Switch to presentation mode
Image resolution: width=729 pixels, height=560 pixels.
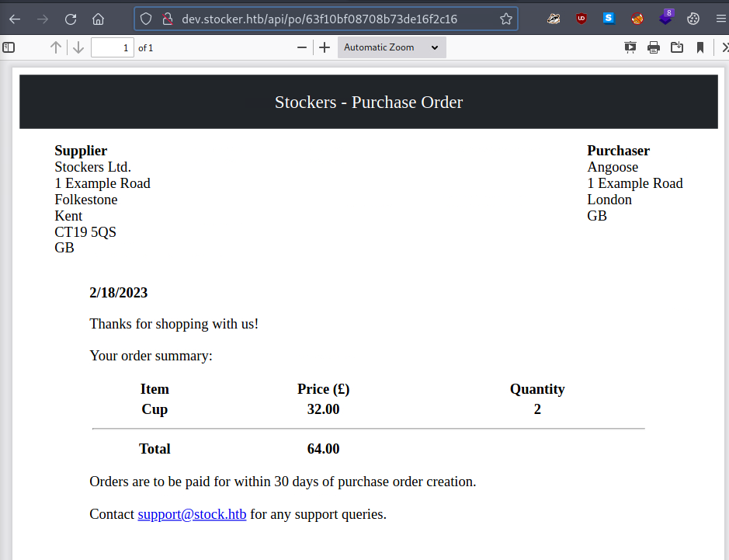click(630, 47)
